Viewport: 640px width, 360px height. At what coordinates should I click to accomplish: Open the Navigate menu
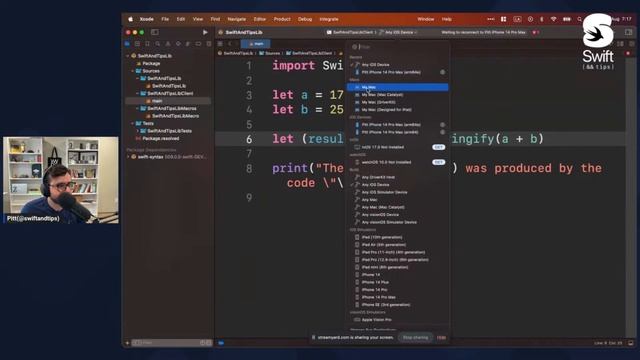coord(237,19)
